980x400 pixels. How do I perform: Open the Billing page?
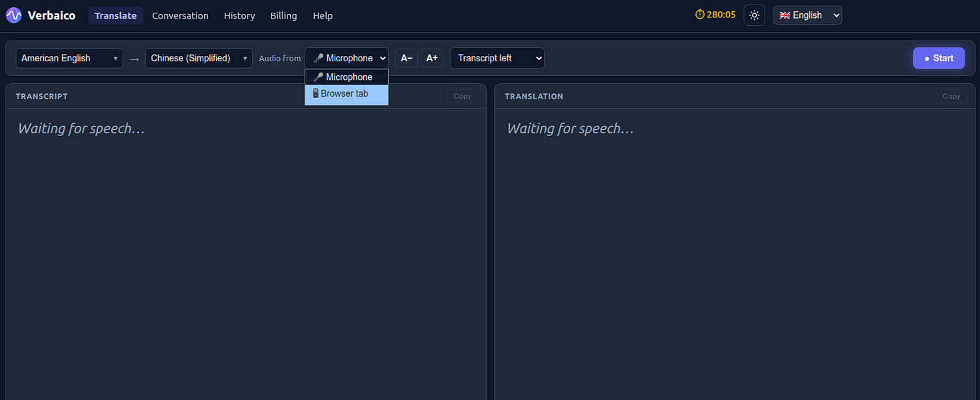(283, 15)
